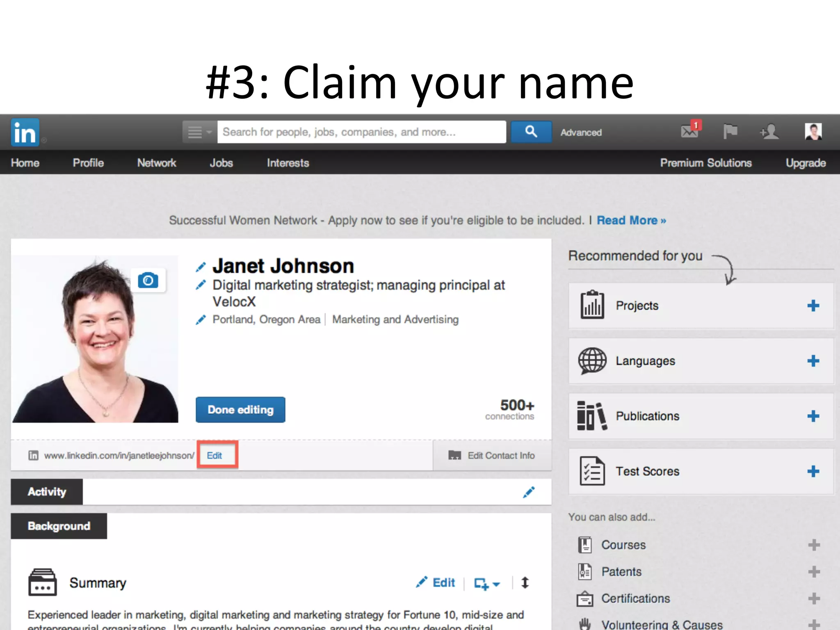
Task: Click the Summary reorder up-down arrow
Action: [525, 583]
